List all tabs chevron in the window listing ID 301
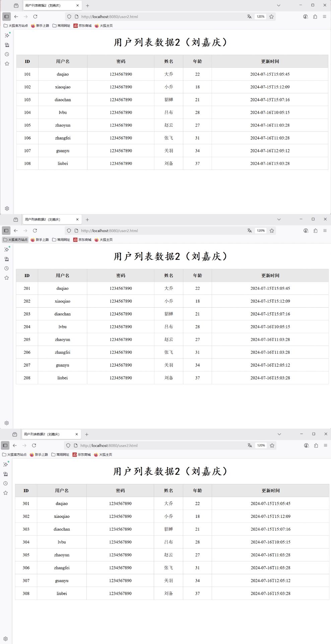Image resolution: width=331 pixels, height=644 pixels. pos(279,434)
